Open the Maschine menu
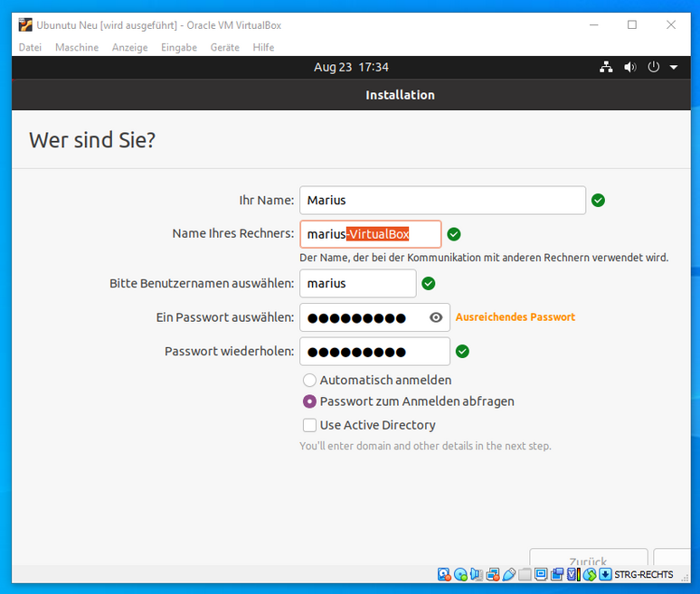This screenshot has height=594, width=700. coord(77,47)
